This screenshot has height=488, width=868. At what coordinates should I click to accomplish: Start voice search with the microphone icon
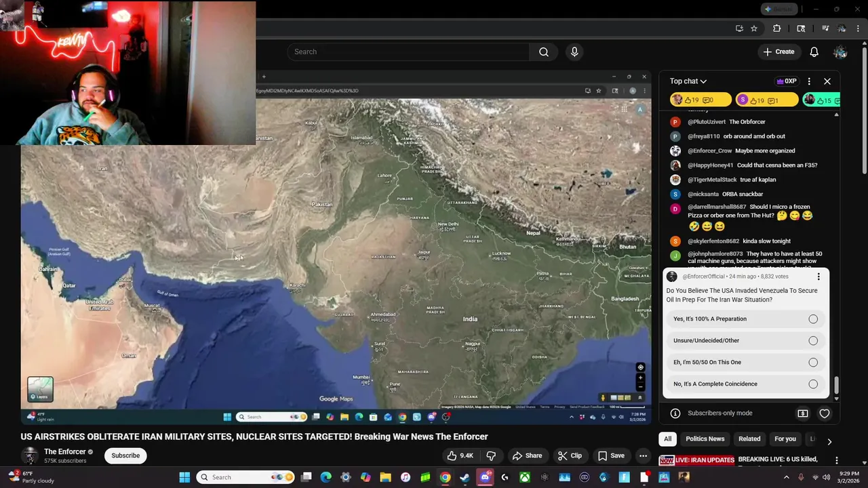pyautogui.click(x=574, y=52)
